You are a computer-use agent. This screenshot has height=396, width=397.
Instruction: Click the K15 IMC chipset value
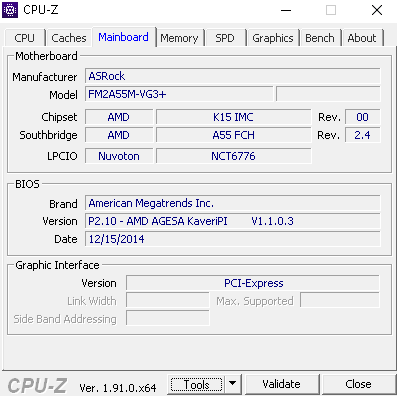(x=234, y=117)
